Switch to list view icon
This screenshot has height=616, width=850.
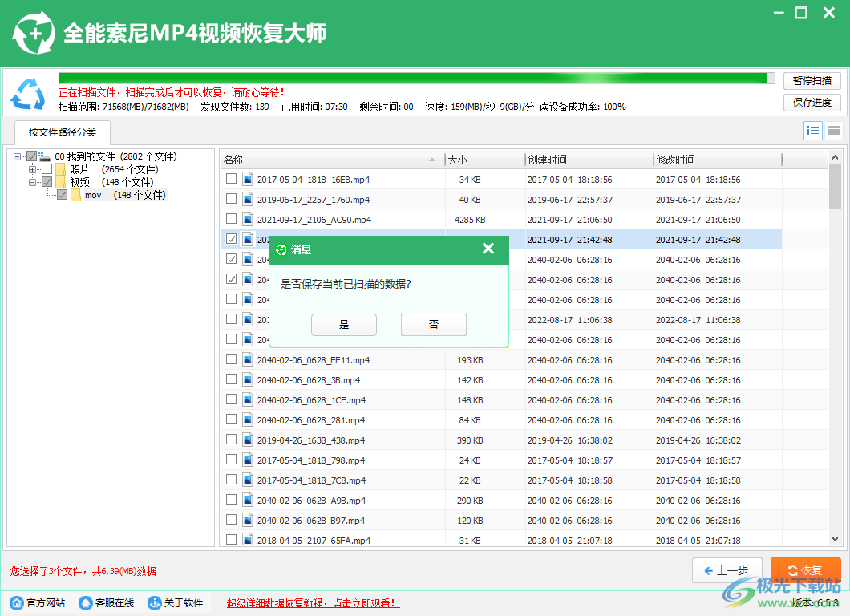pyautogui.click(x=812, y=131)
